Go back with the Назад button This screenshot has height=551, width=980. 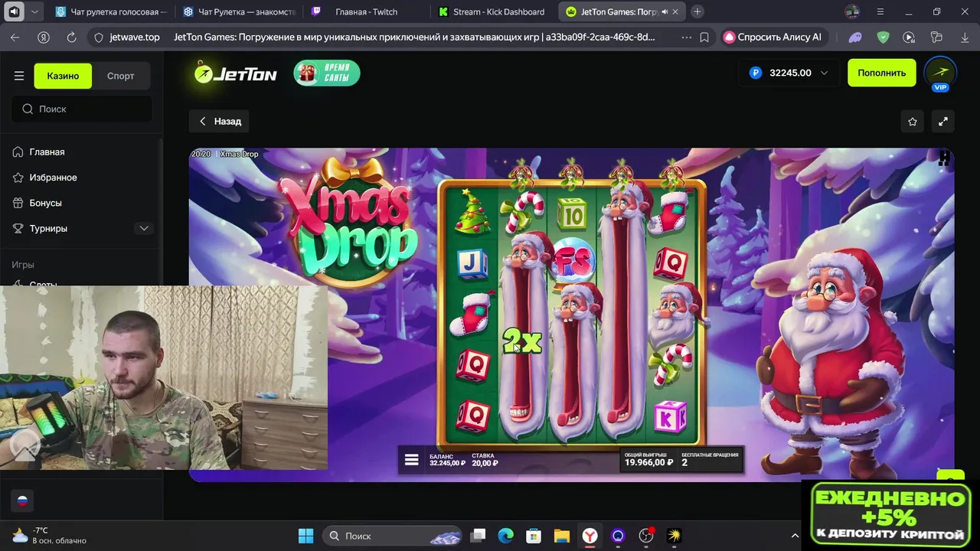coord(220,121)
